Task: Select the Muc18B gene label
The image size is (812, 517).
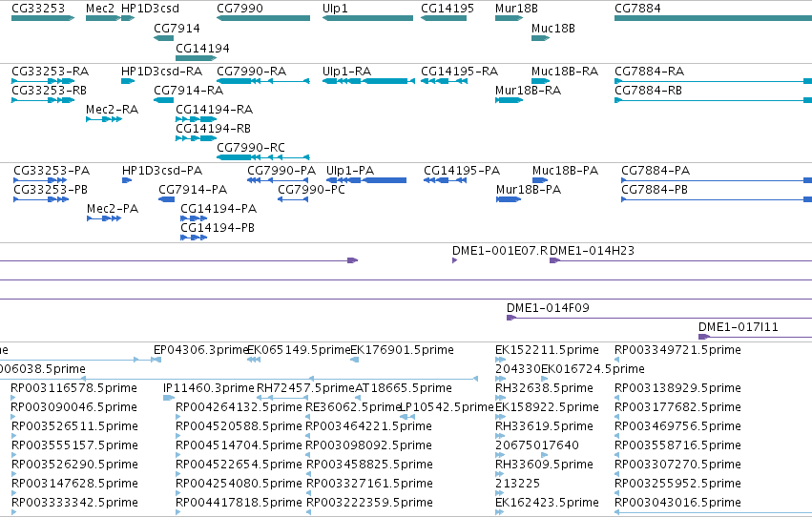Action: pos(553,29)
